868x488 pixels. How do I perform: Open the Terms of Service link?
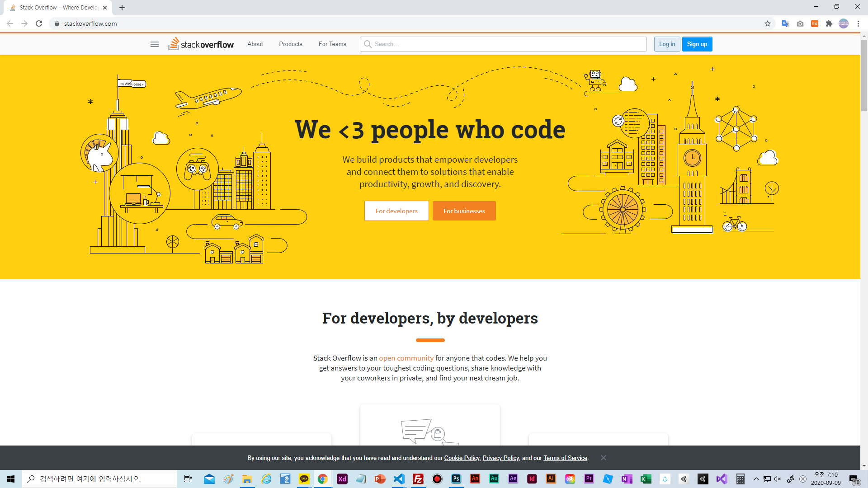pos(565,458)
